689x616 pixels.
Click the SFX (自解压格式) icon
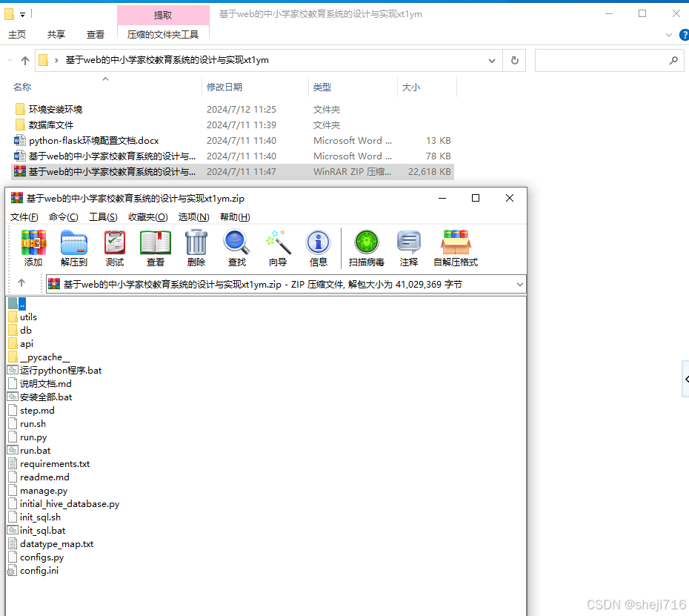pos(456,242)
